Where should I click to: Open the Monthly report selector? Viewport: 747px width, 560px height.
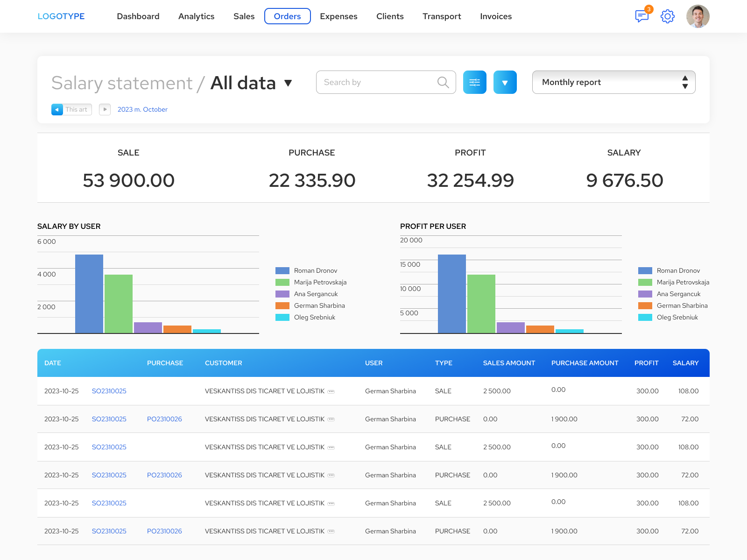coord(614,82)
